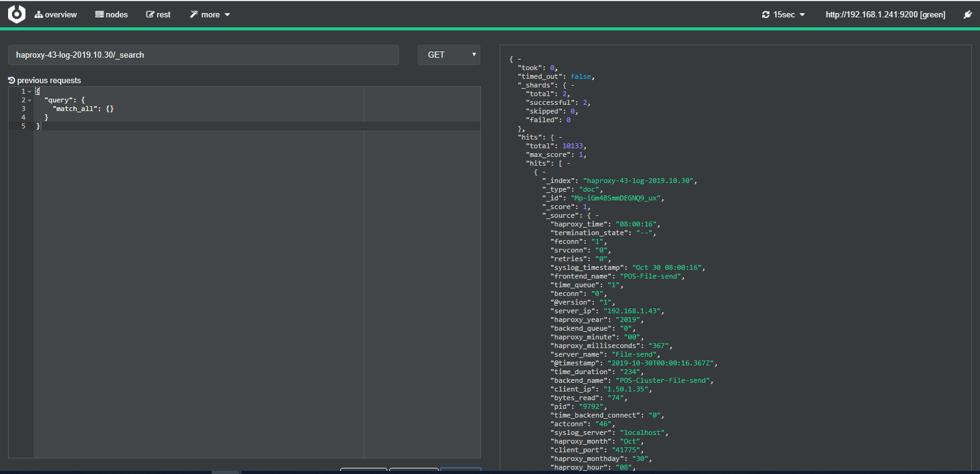
Task: Click the plug connection icon
Action: [968, 14]
